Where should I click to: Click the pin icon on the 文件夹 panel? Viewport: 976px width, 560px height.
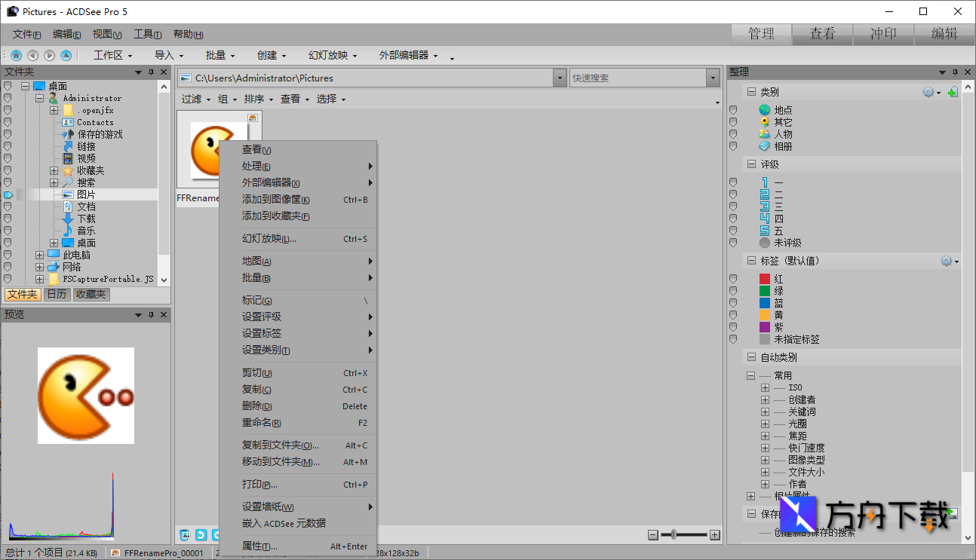click(149, 72)
